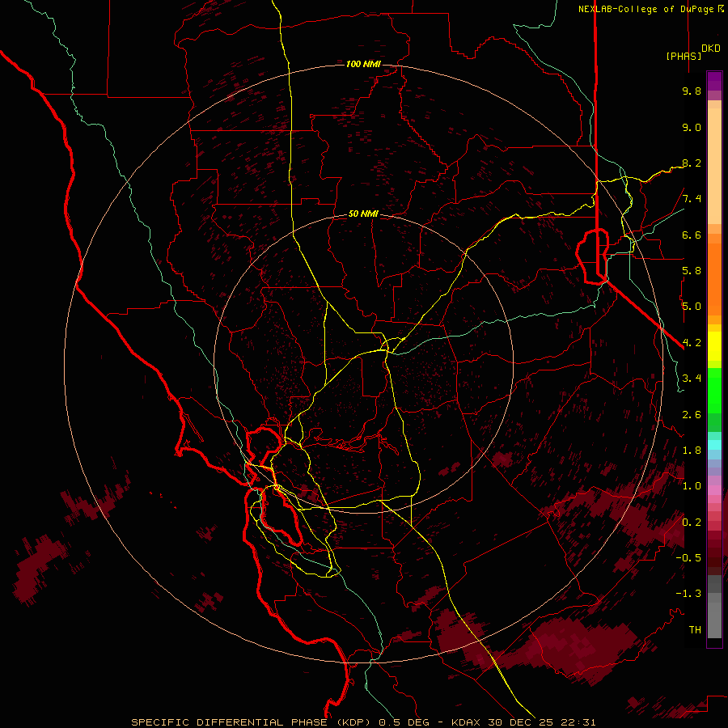Select the 7.4 scale value
The width and height of the screenshot is (728, 728).
[x=692, y=199]
